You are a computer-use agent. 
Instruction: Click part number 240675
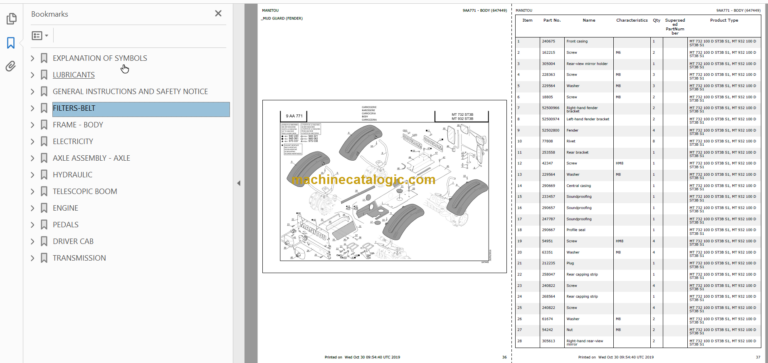(x=549, y=42)
